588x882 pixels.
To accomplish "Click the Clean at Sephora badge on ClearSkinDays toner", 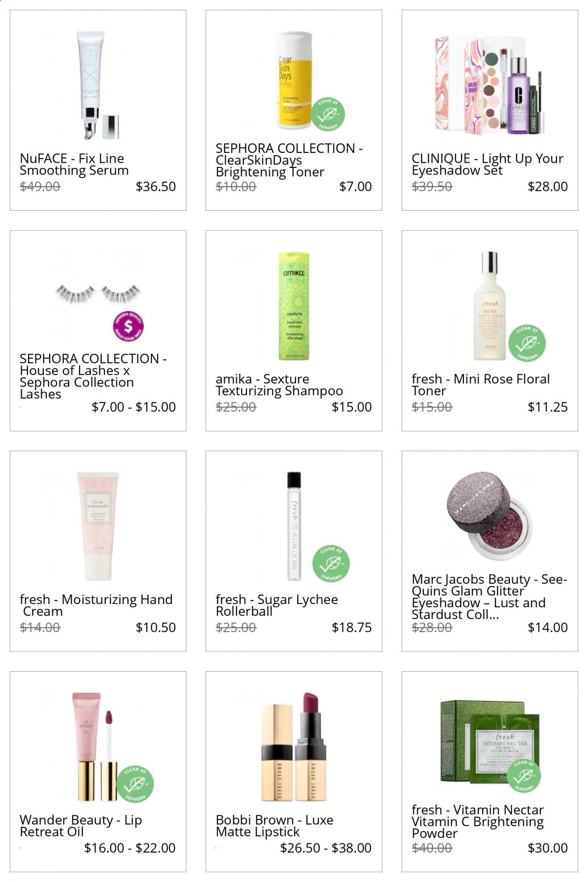I will coord(328,114).
